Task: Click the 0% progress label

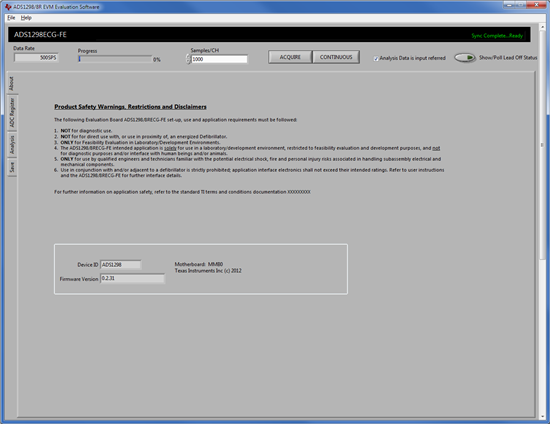Action: 157,60
